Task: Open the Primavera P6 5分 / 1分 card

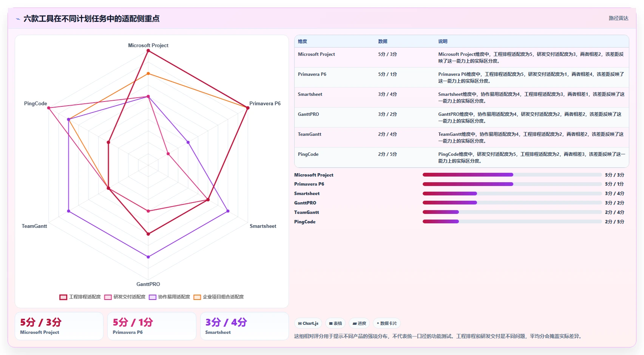Action: click(x=152, y=326)
